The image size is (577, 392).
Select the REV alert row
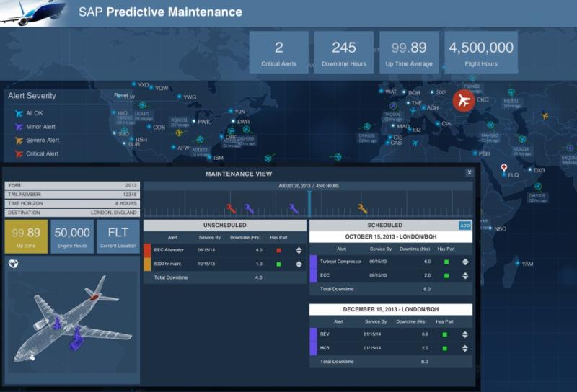point(391,334)
